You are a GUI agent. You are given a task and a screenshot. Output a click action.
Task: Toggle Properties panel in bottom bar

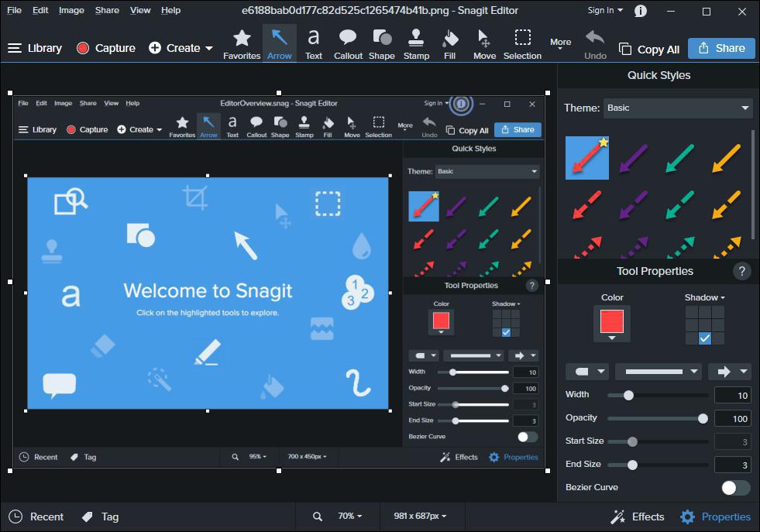715,517
